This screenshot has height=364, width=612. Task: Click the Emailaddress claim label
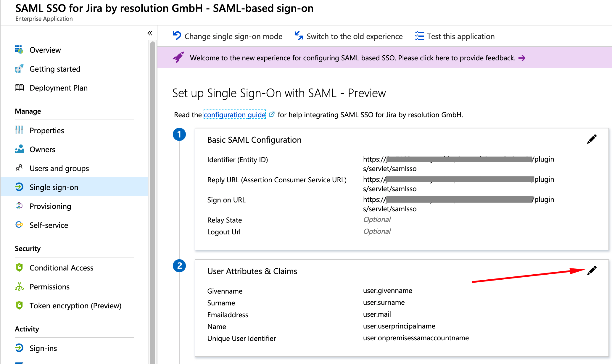[228, 315]
